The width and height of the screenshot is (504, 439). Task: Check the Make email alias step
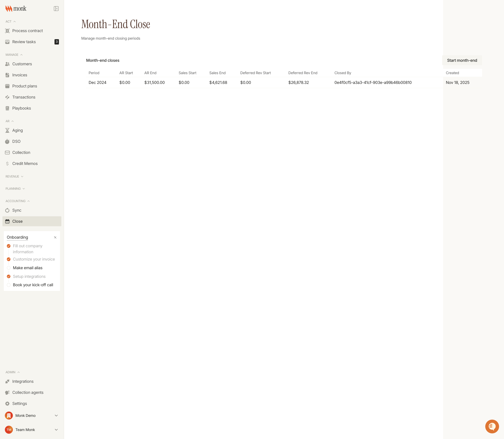[9, 268]
